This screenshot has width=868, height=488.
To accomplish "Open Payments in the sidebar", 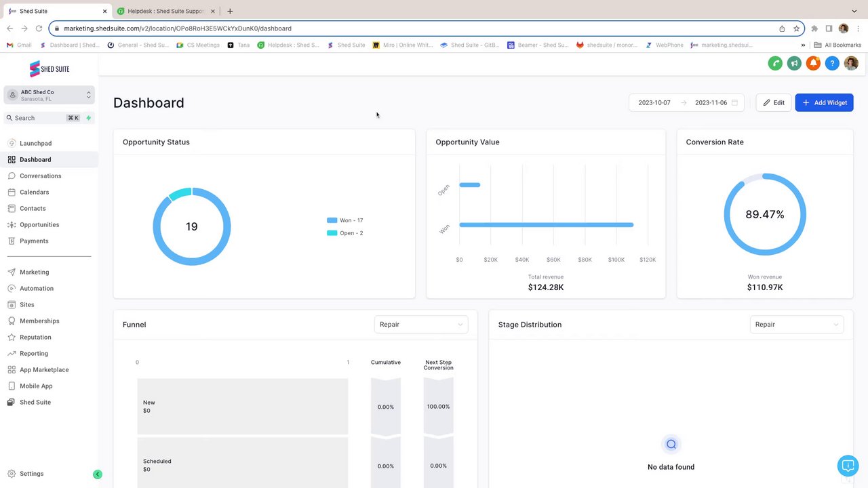I will point(49,241).
